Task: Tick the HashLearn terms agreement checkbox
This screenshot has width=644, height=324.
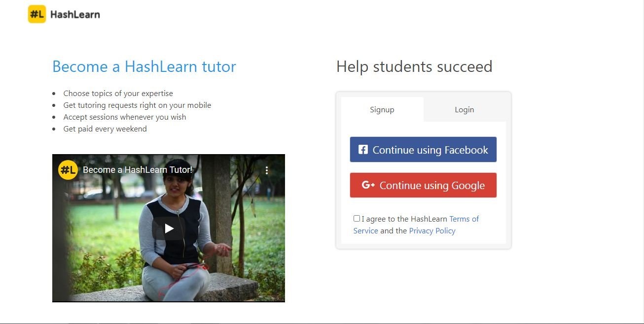Action: click(x=357, y=219)
